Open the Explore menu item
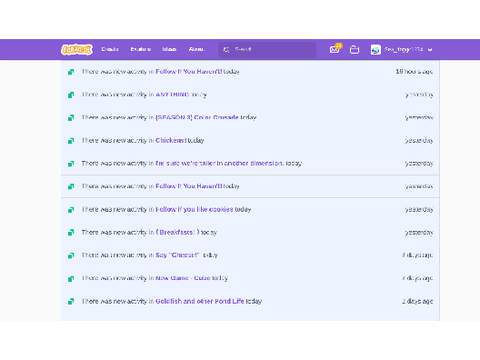480x360 pixels. click(x=140, y=49)
